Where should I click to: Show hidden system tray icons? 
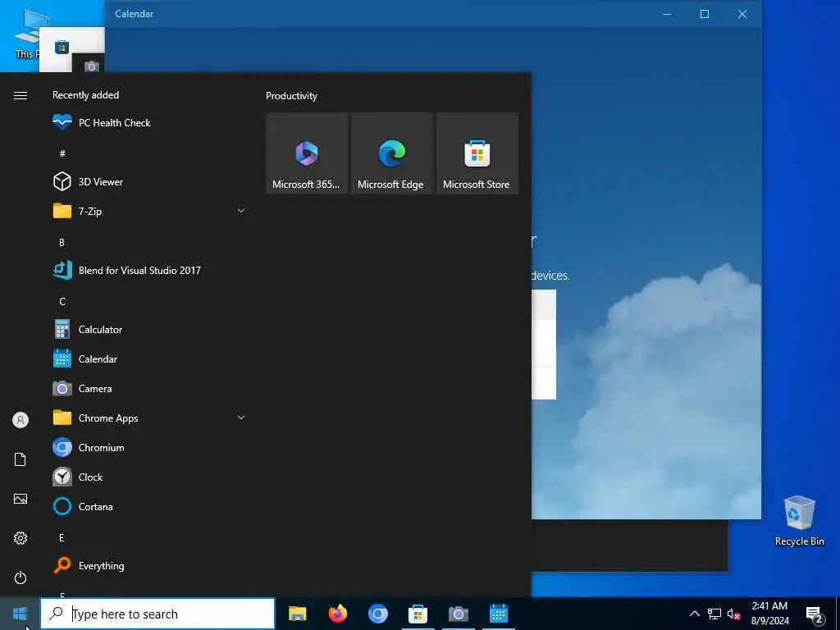pos(694,614)
